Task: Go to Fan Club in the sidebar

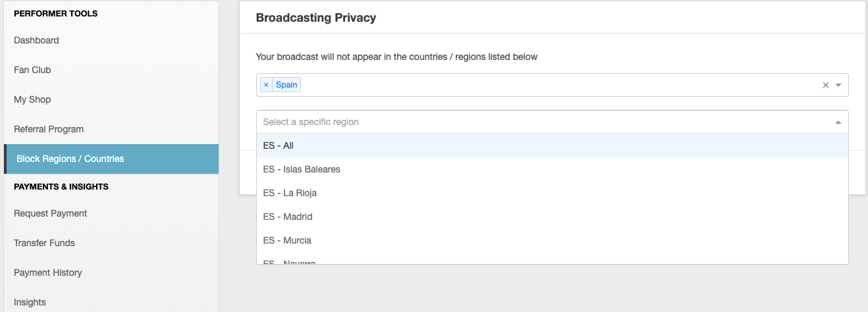Action: coord(33,70)
